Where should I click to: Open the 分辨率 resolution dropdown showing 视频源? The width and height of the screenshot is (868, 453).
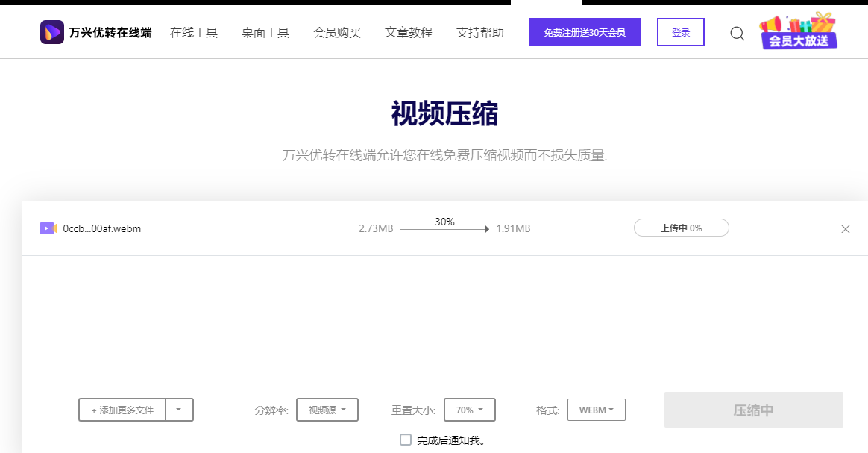[x=327, y=409]
